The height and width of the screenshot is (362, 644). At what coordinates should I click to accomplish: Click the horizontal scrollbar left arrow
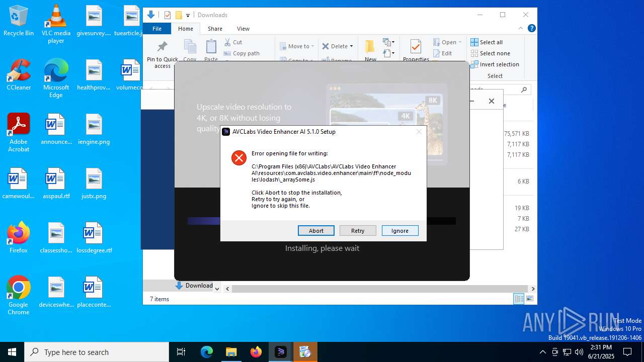click(x=227, y=289)
